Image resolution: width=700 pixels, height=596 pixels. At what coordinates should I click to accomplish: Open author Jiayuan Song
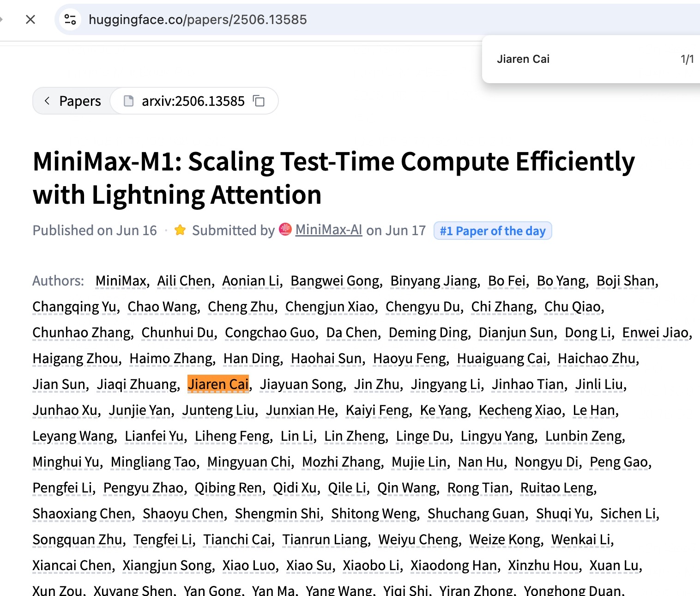[301, 384]
